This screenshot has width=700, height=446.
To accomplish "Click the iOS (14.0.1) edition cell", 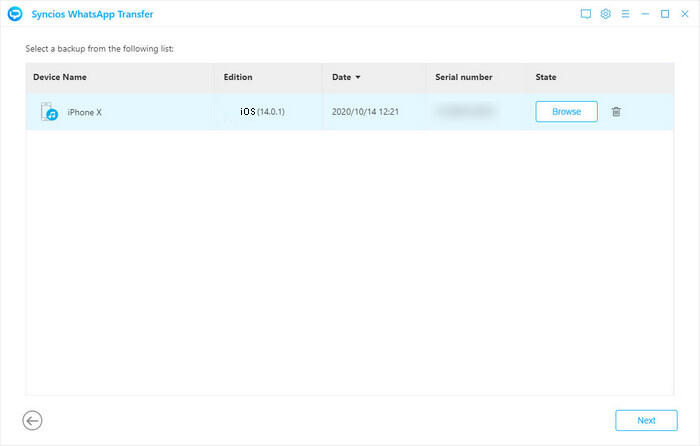I will tap(264, 112).
